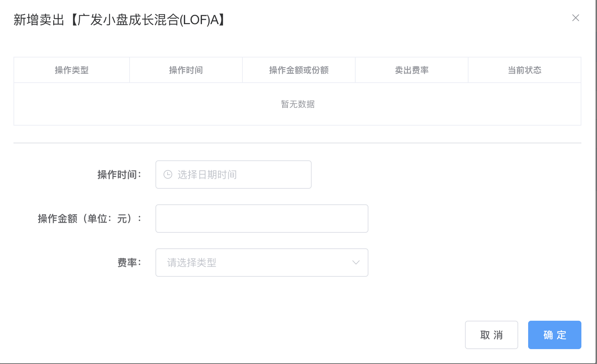This screenshot has width=597, height=364.
Task: Open the 选择日期时间 date picker field
Action: click(234, 175)
